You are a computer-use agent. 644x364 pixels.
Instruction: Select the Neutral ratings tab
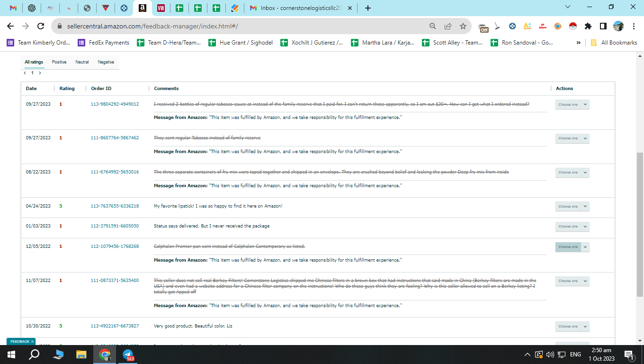[82, 62]
